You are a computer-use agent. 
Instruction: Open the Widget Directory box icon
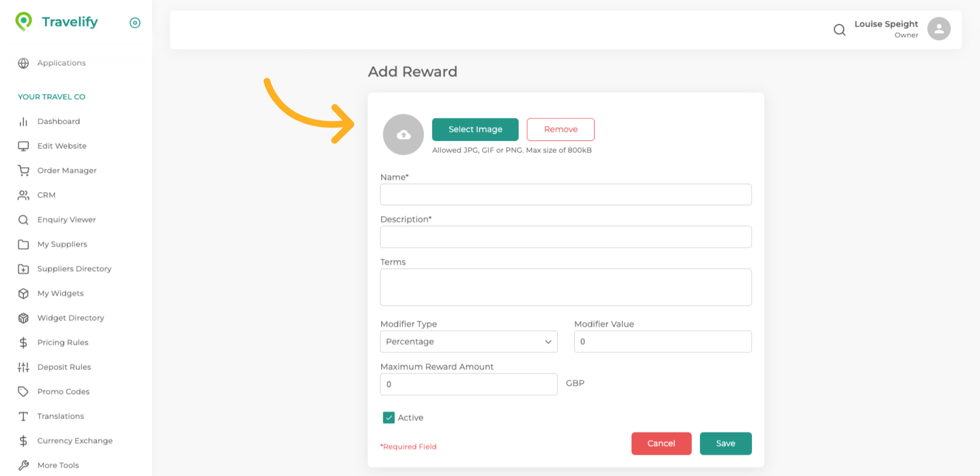pos(23,318)
